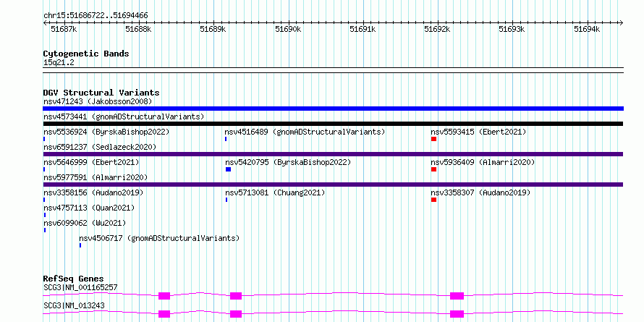Screen dimensions: 644x322
Task: Open nsv5593415 (Ebert2021) variant
Action: [478, 132]
